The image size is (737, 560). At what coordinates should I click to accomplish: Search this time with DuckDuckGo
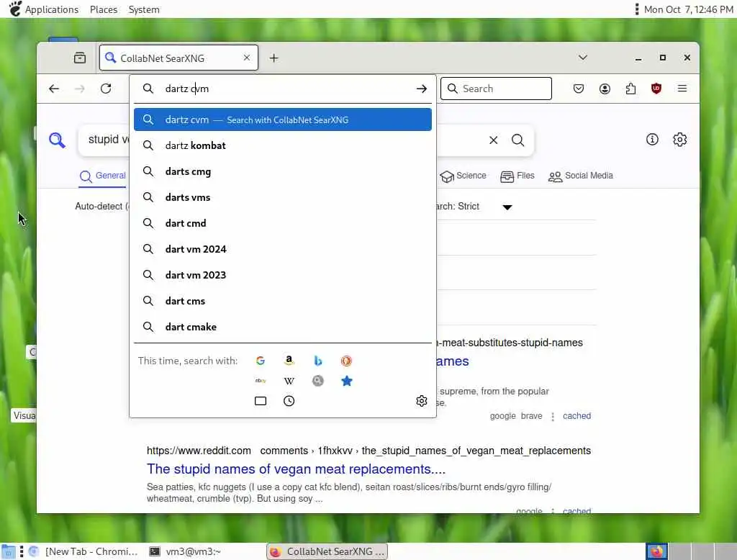pos(346,361)
